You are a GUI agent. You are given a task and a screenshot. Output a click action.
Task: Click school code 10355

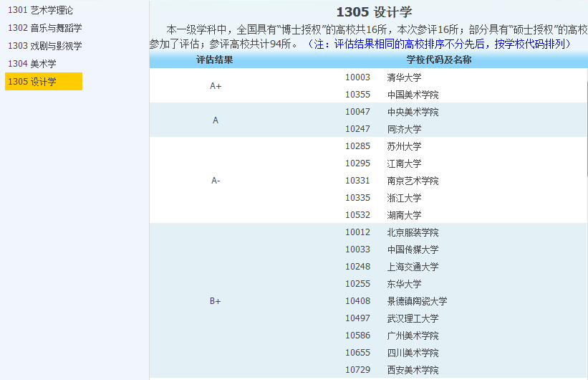coord(358,95)
